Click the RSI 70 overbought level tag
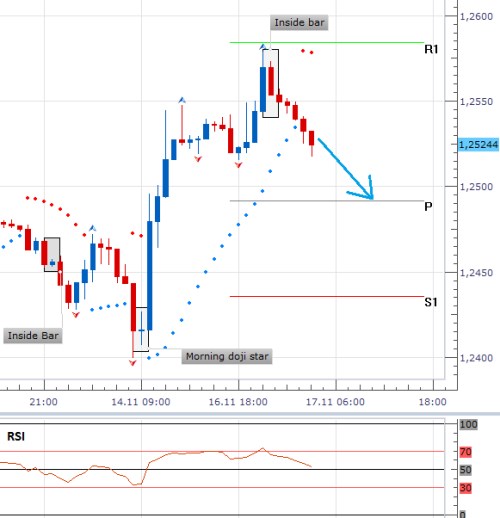This screenshot has height=518, width=500. (465, 452)
